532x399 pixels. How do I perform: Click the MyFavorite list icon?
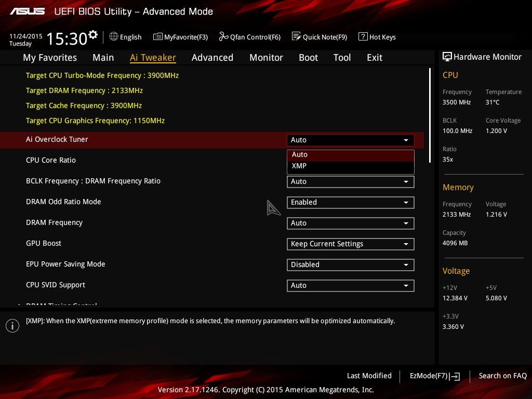click(x=158, y=37)
